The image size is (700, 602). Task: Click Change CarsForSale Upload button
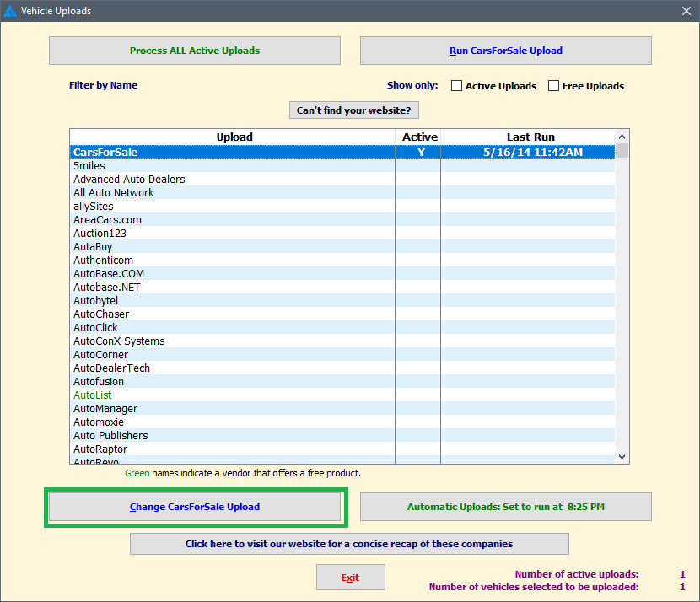(x=195, y=507)
